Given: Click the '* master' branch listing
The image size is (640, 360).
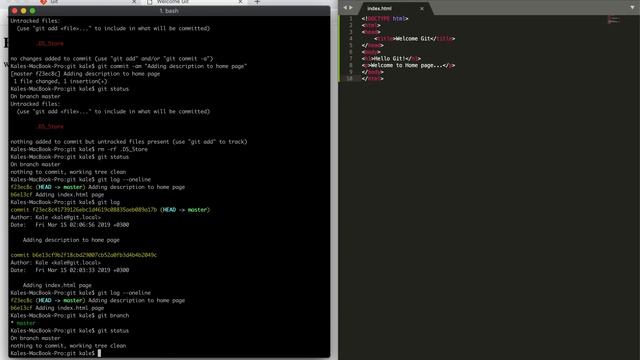Looking at the screenshot, I should coord(23,323).
